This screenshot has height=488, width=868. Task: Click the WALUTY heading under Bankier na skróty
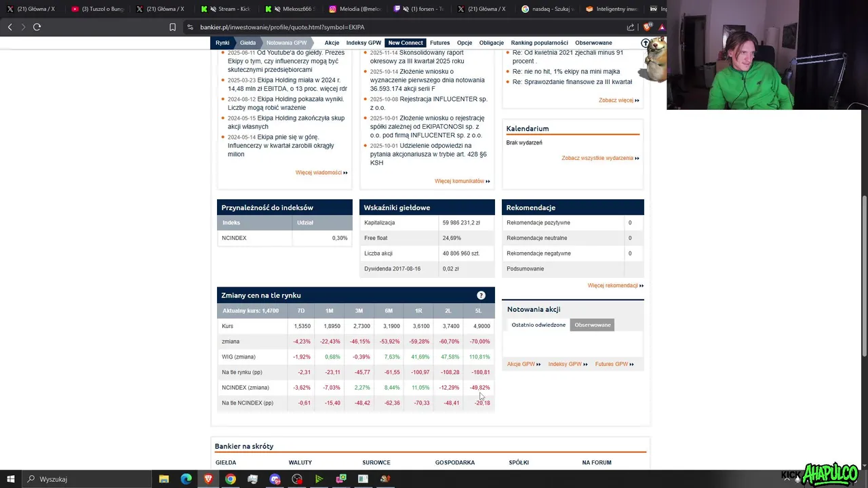click(300, 463)
